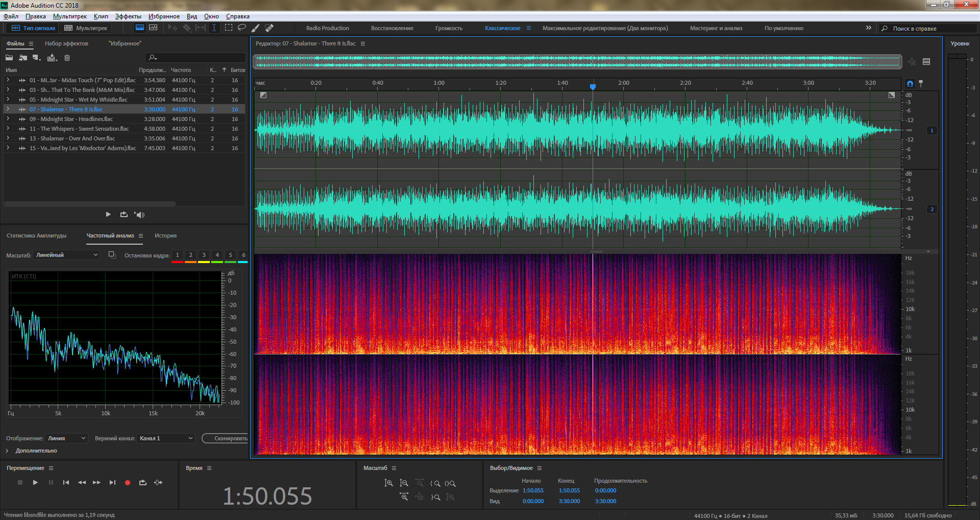Select file 11 - The Whispers - Sweet Sensation.flac

click(125, 129)
